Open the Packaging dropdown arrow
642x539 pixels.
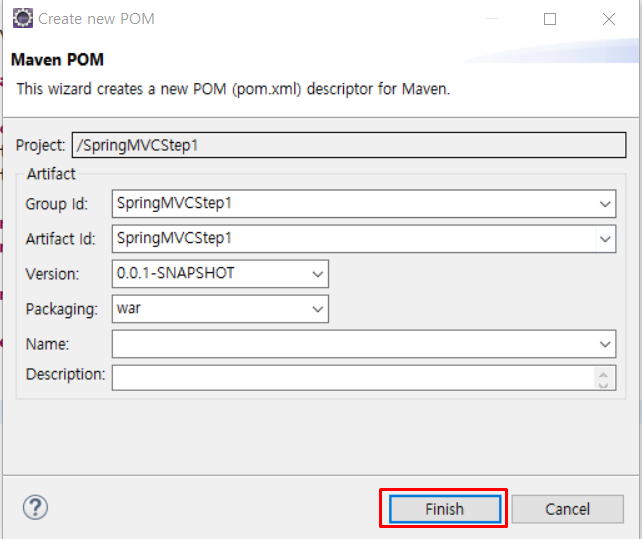pos(317,309)
